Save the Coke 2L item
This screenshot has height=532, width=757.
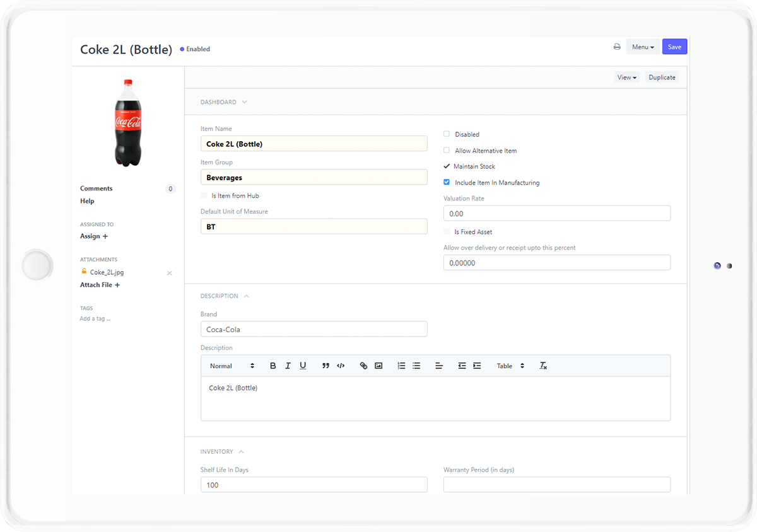pos(674,47)
